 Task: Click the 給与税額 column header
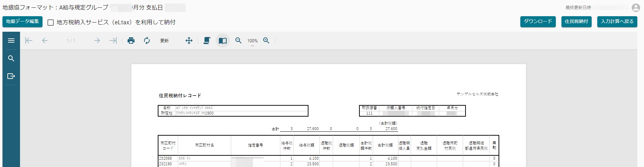pyautogui.click(x=307, y=145)
